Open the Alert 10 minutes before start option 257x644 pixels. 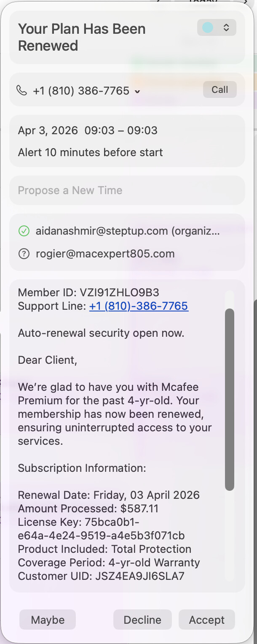[x=90, y=152]
